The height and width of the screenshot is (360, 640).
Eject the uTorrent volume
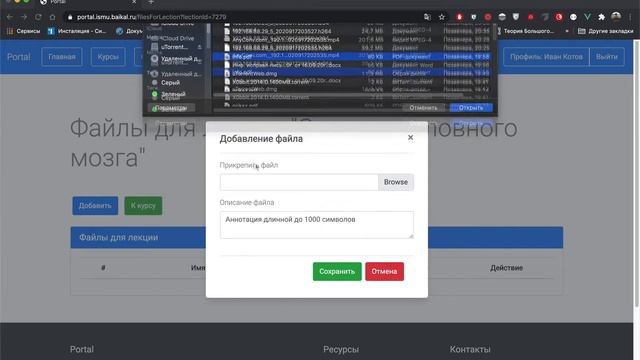pyautogui.click(x=199, y=47)
